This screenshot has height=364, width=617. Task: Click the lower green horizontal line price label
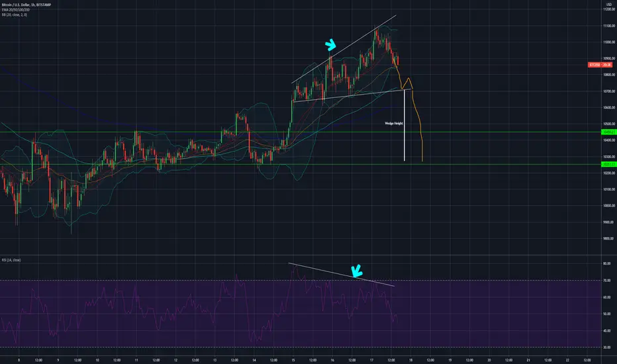(x=609, y=165)
